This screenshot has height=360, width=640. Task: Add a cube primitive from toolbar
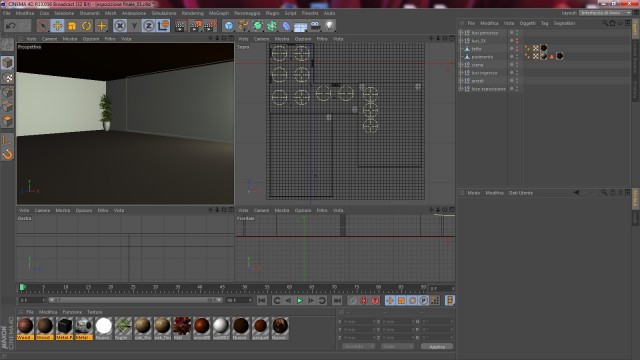pos(229,26)
